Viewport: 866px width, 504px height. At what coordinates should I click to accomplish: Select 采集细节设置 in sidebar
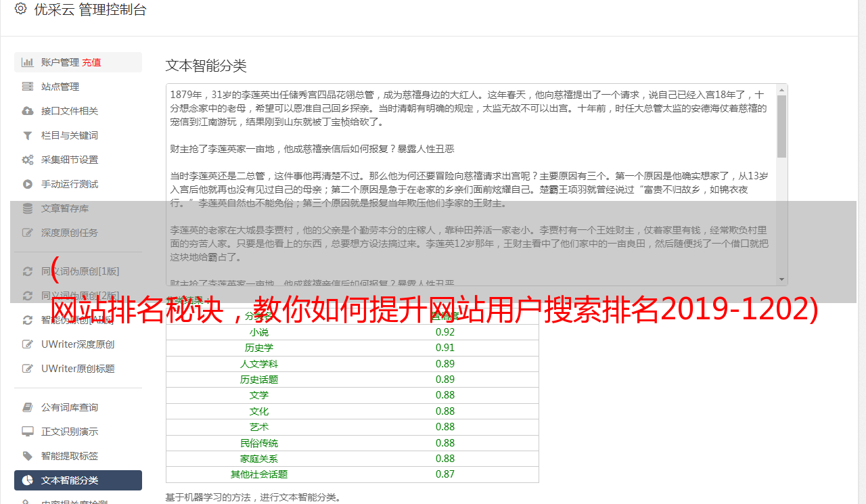78,160
